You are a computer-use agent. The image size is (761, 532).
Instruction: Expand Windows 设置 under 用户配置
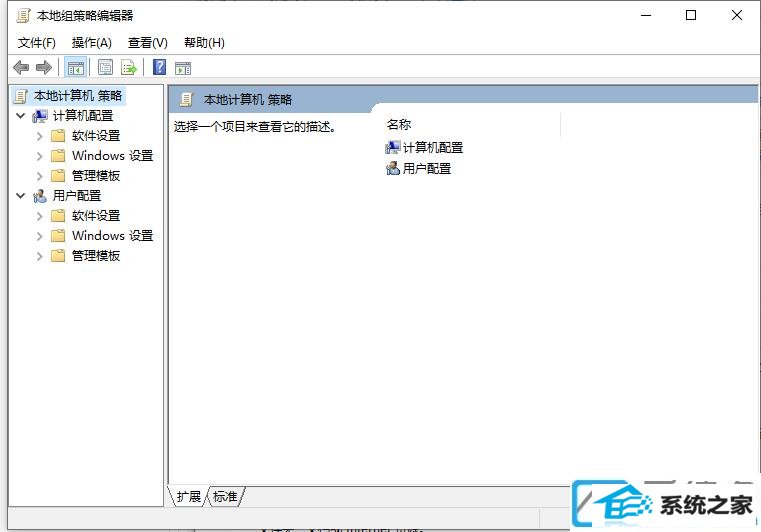[x=40, y=236]
